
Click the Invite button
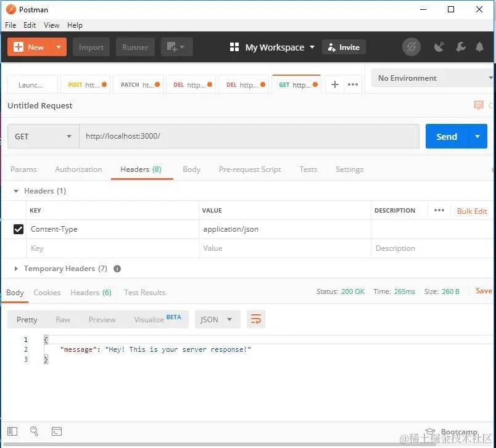344,47
